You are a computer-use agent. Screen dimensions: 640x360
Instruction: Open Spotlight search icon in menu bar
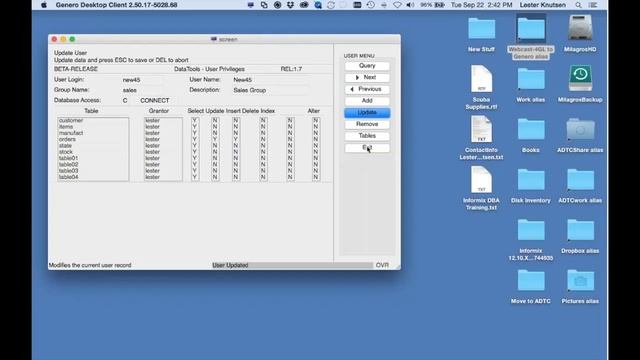578,5
